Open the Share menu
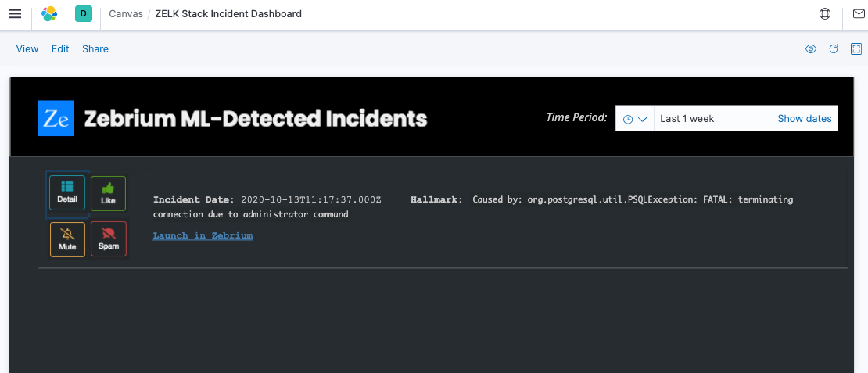This screenshot has height=373, width=868. coord(95,48)
